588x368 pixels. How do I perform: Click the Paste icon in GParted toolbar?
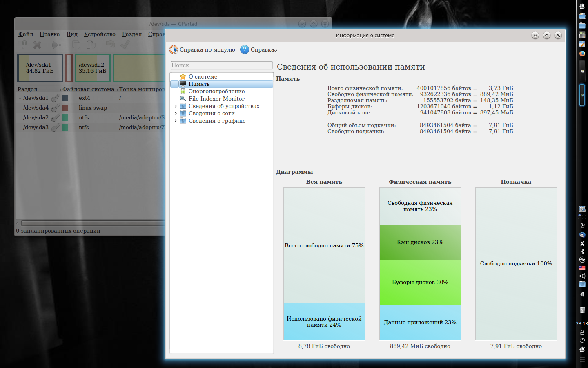[91, 45]
